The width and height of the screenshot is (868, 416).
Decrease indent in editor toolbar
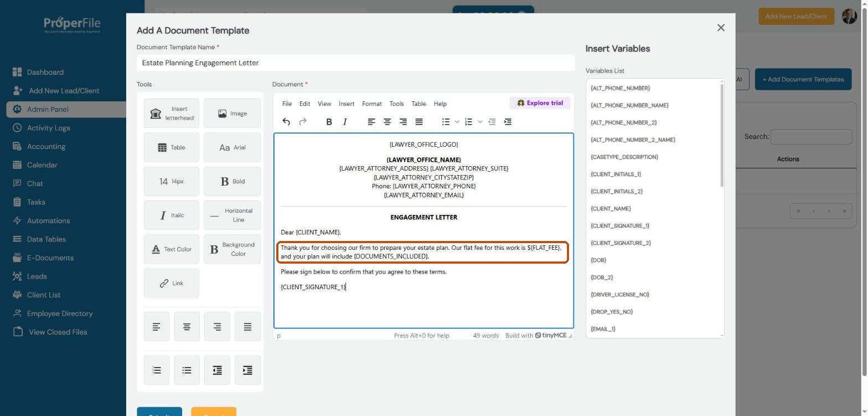point(492,122)
